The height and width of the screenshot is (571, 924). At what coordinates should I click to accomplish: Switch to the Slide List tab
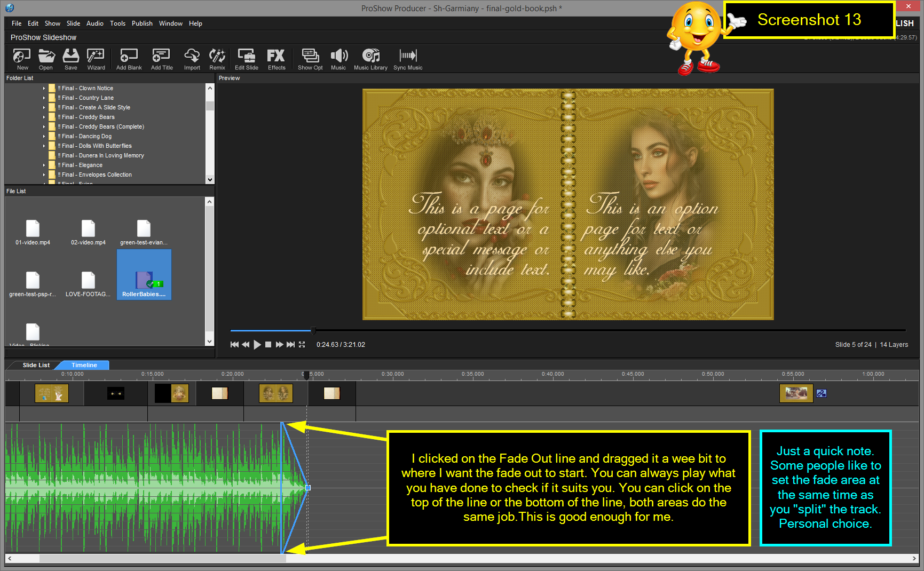pyautogui.click(x=36, y=365)
